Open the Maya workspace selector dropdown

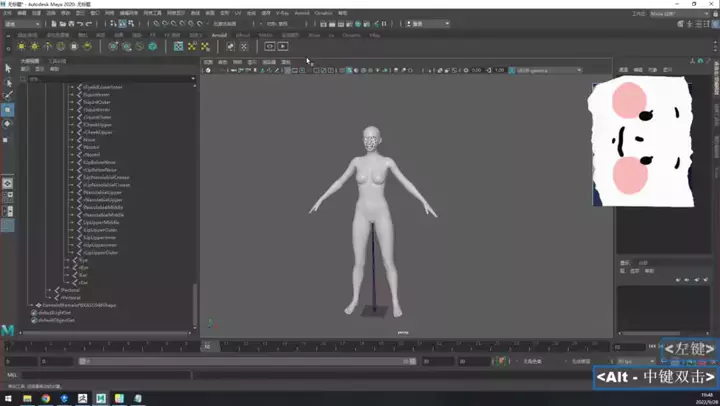click(x=677, y=14)
